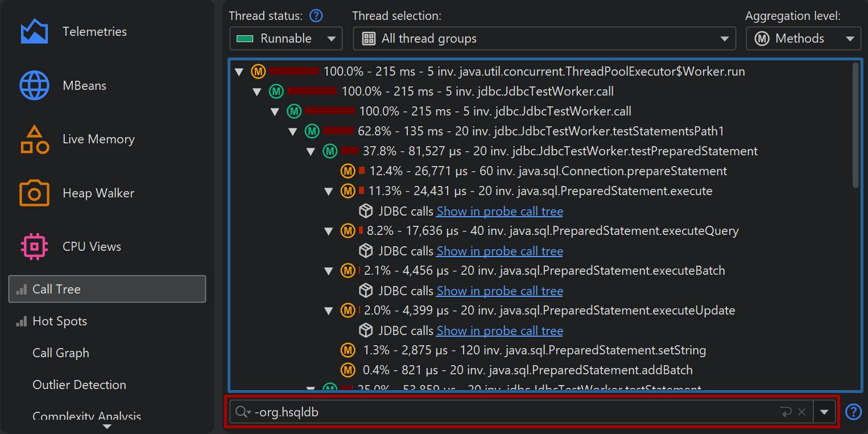The width and height of the screenshot is (868, 434).
Task: Click the Thread status help icon
Action: [316, 16]
